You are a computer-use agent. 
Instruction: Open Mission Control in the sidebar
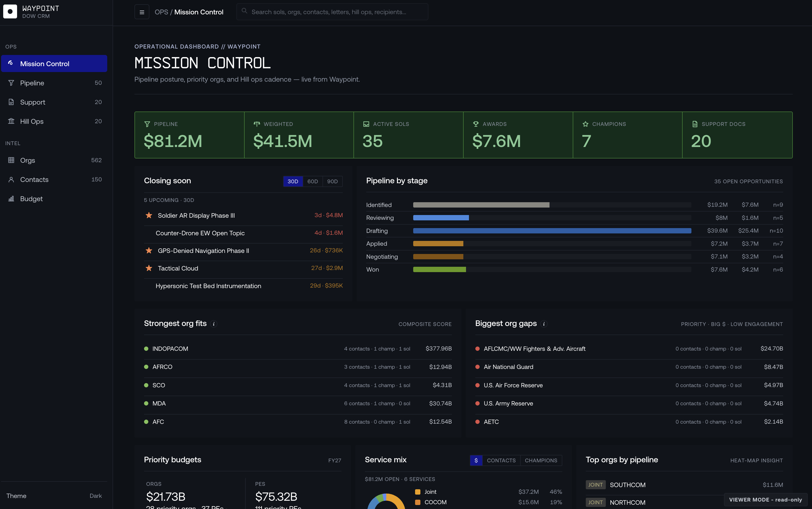[x=54, y=63]
